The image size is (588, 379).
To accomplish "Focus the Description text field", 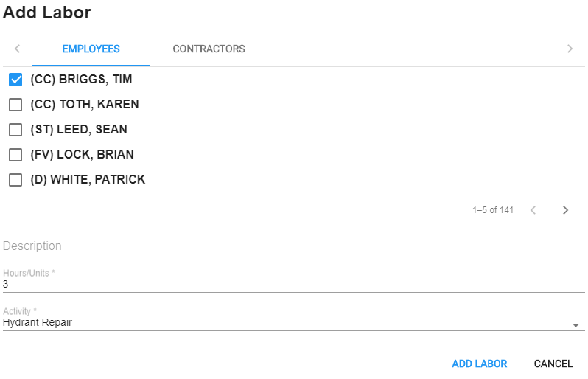I will 293,246.
